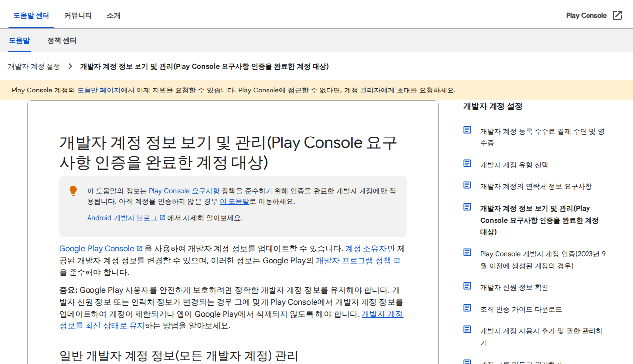
Task: Click breadcrumb chevron separator arrow
Action: (x=70, y=66)
